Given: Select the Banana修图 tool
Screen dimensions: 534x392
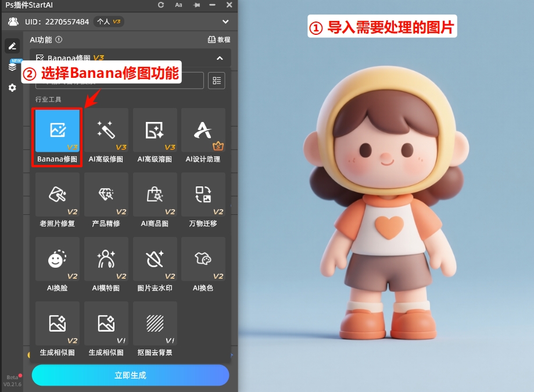Looking at the screenshot, I should point(56,131).
